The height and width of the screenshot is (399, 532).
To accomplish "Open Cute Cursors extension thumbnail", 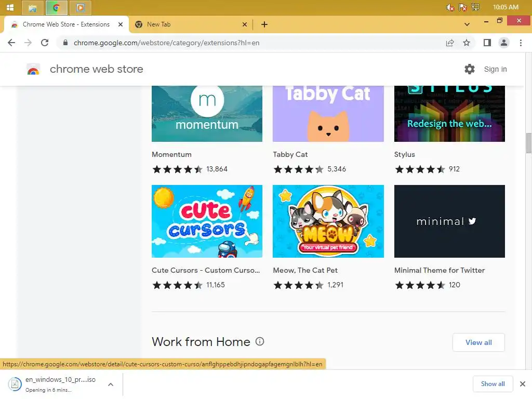I will [207, 221].
